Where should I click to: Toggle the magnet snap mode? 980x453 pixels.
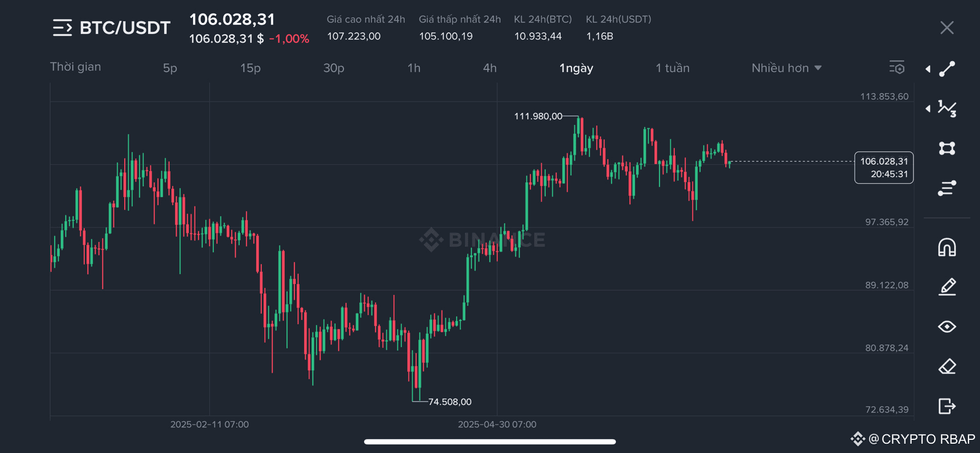(947, 247)
